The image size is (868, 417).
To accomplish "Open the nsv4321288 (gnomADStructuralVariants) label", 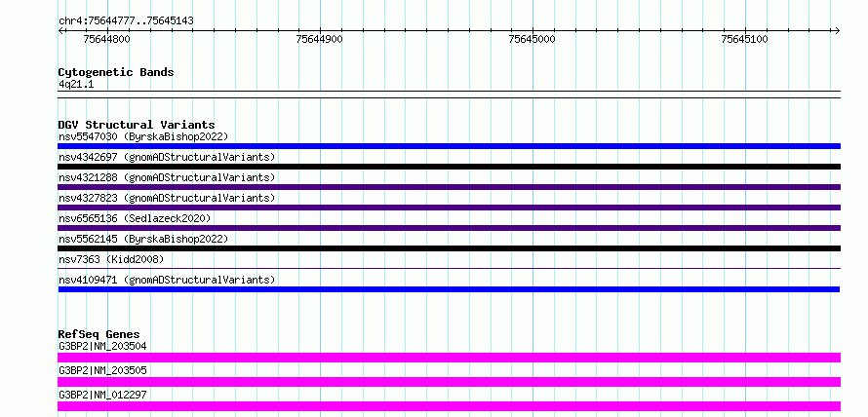I will (167, 177).
